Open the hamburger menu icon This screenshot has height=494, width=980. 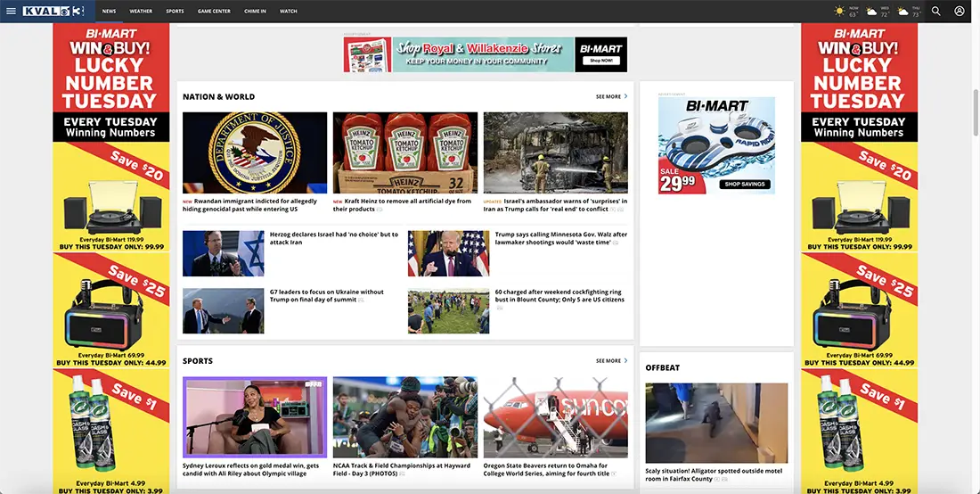pos(11,11)
